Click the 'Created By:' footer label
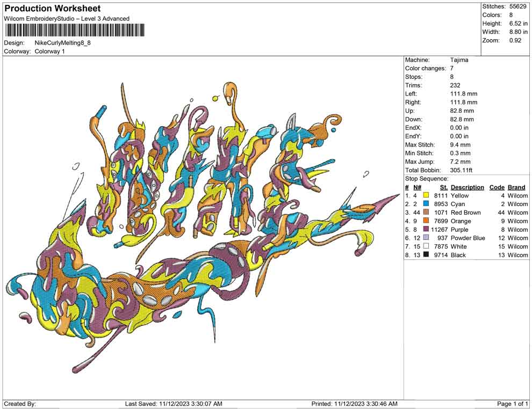Image resolution: width=532 pixels, height=409 pixels. [20, 404]
